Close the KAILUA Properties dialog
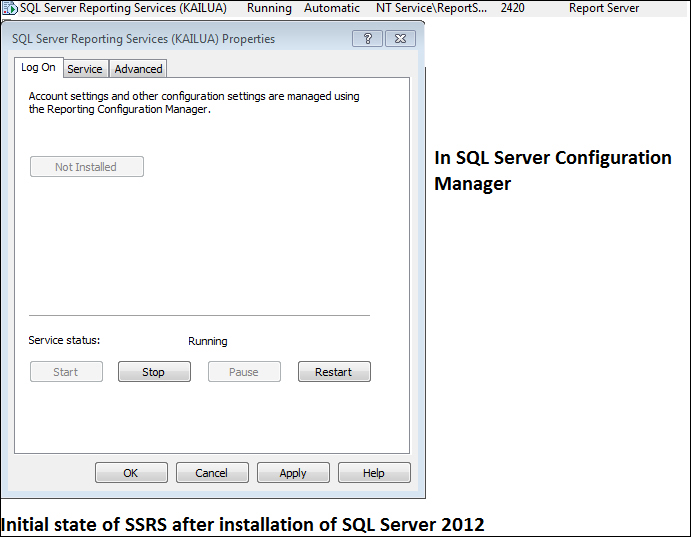The image size is (691, 537). coord(400,39)
